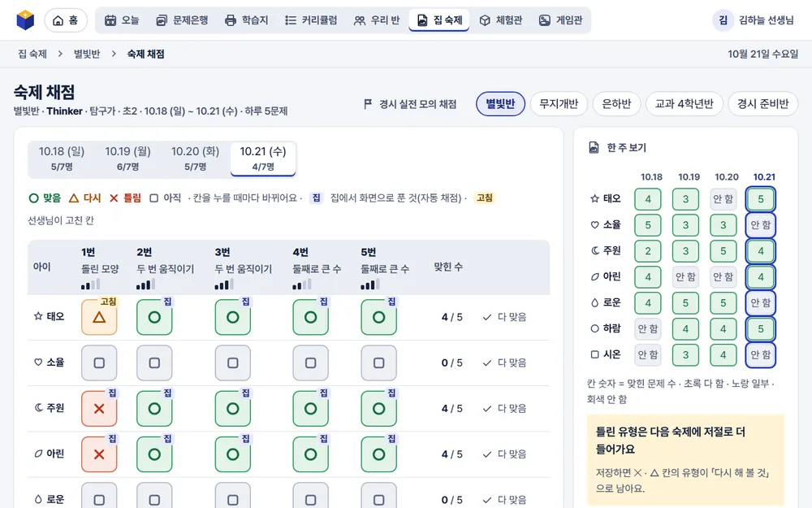Viewport: 812px width, 508px height.
Task: Select the 별빛반 class chip
Action: pyautogui.click(x=500, y=104)
